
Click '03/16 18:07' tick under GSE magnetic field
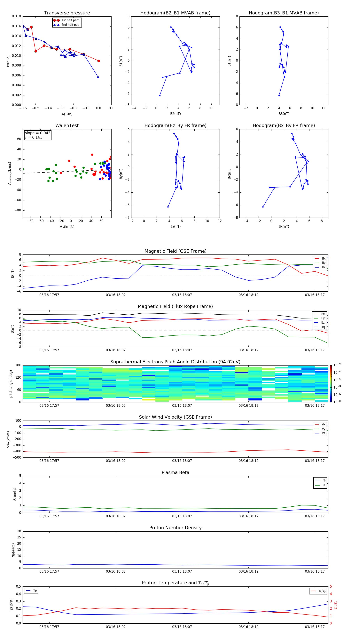tap(182, 295)
